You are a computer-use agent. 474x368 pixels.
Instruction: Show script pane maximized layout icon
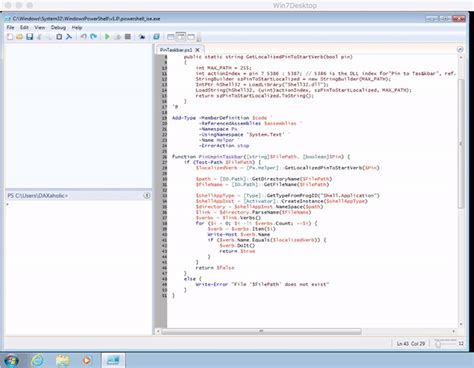[191, 37]
